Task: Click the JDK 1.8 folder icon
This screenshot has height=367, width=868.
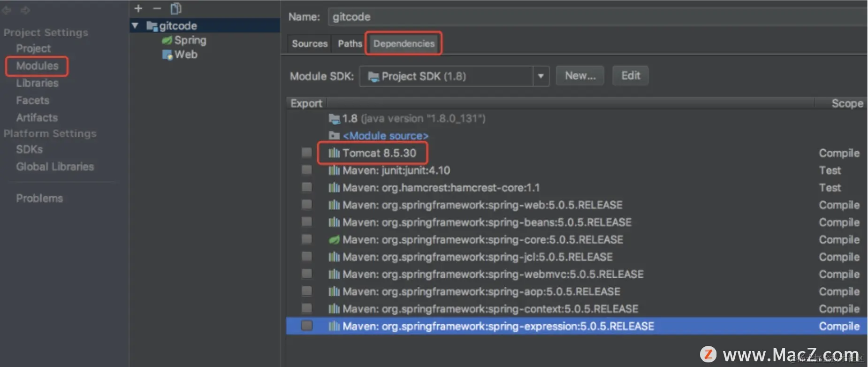Action: (334, 119)
